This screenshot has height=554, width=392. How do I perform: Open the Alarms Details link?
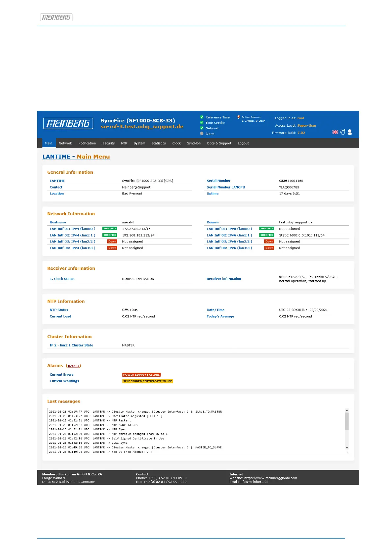click(x=73, y=366)
